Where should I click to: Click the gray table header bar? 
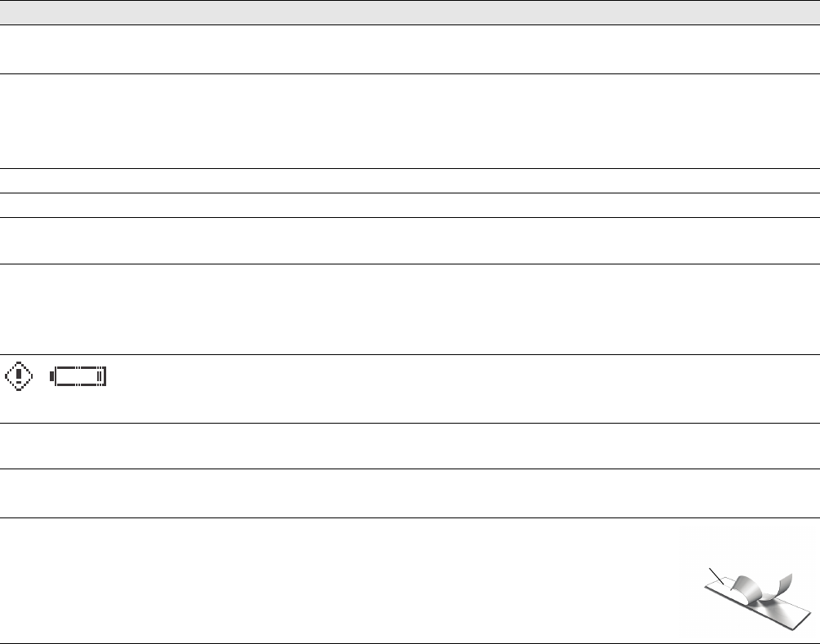point(410,14)
